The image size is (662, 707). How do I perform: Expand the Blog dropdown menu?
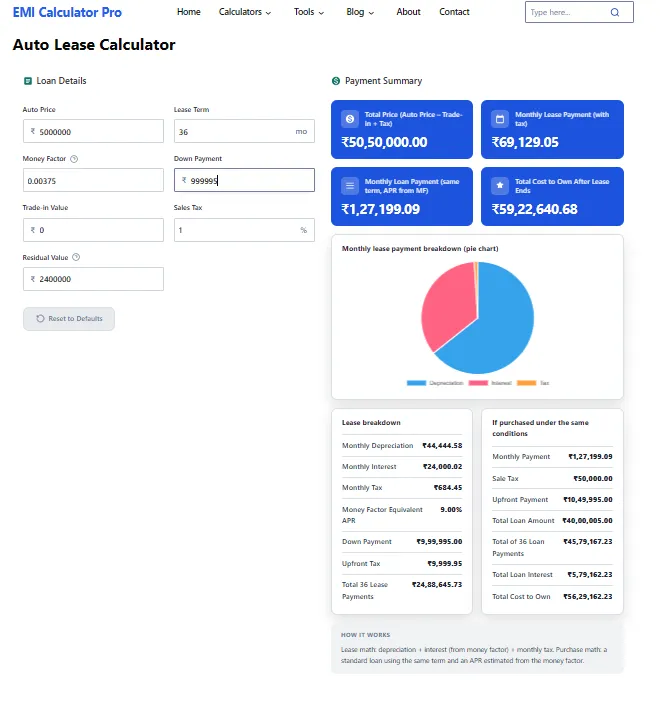click(360, 12)
